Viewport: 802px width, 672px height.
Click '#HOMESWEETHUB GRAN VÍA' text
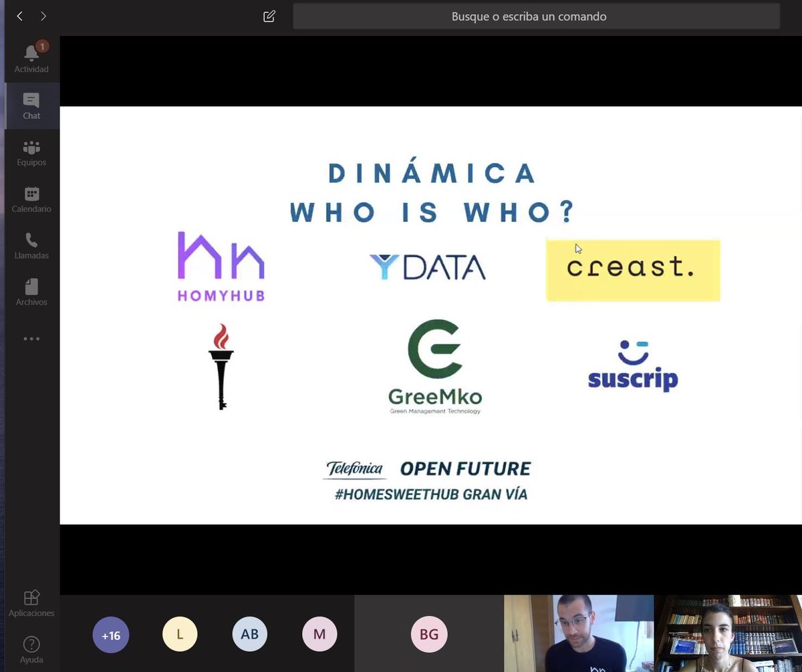point(431,495)
